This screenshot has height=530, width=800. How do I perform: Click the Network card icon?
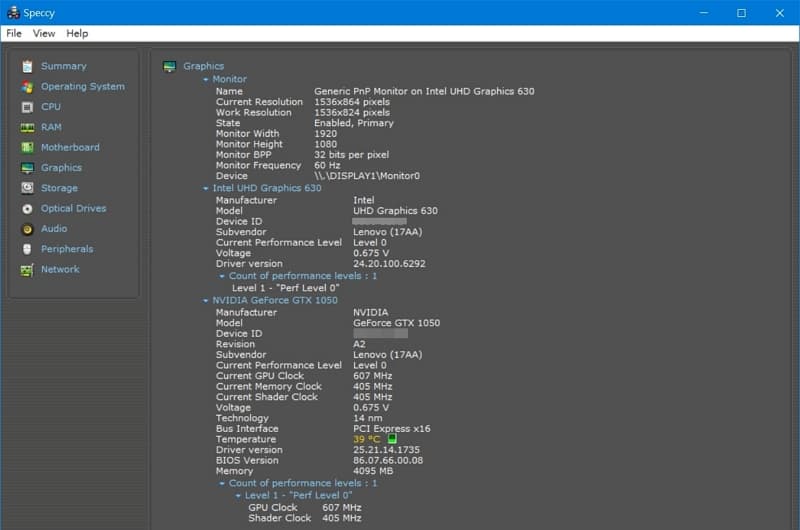(28, 269)
